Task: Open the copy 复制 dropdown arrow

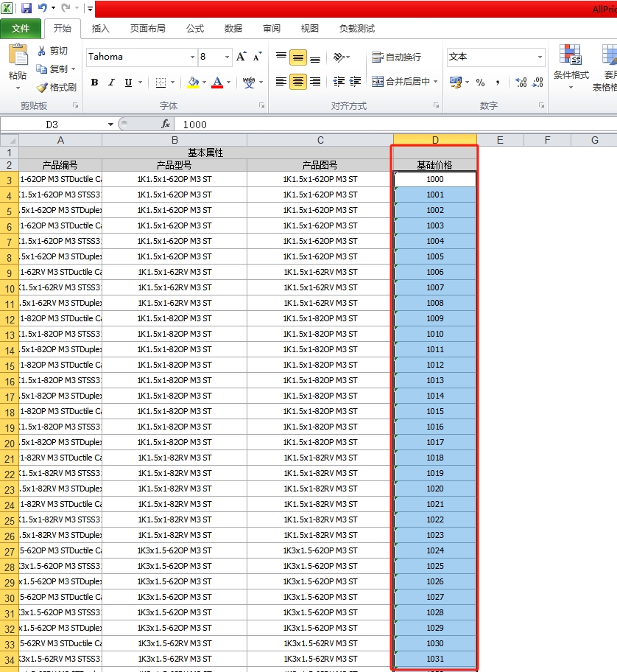Action: pyautogui.click(x=73, y=69)
